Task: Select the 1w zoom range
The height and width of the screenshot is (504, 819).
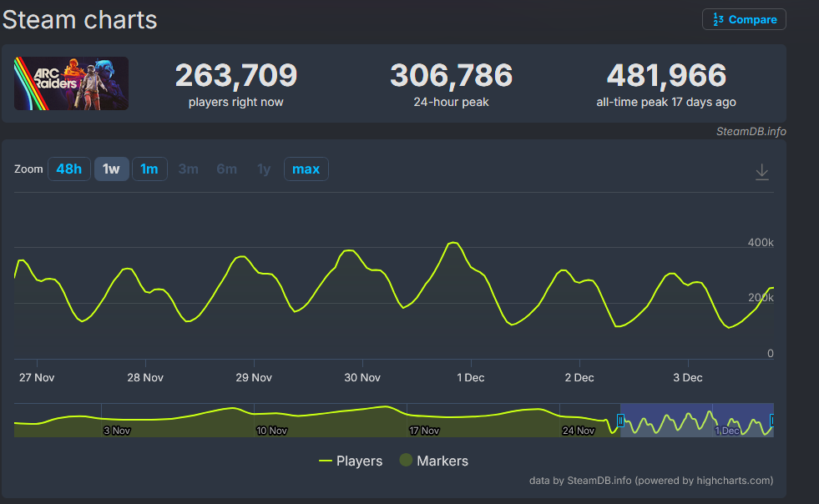Action: pyautogui.click(x=111, y=169)
